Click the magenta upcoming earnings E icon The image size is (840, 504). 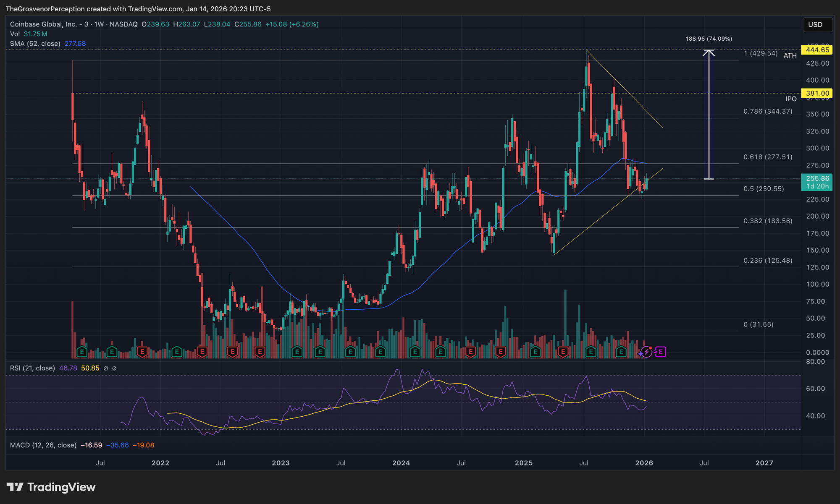click(x=661, y=352)
